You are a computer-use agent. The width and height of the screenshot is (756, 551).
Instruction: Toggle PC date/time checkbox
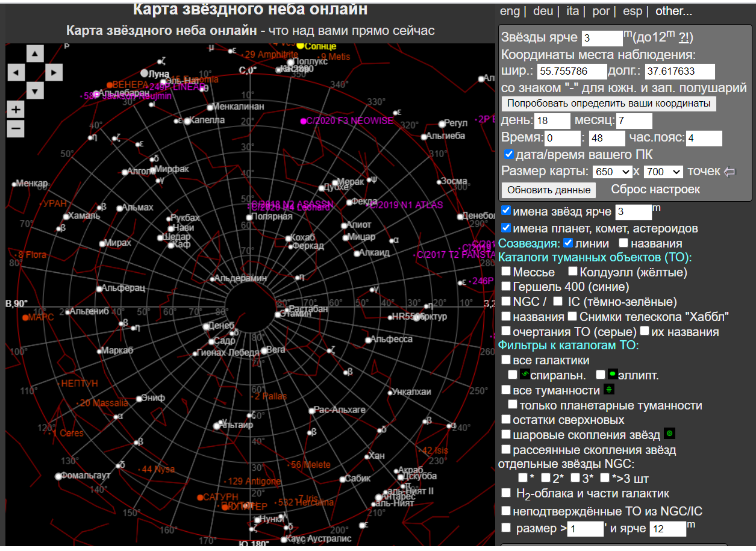click(x=509, y=154)
